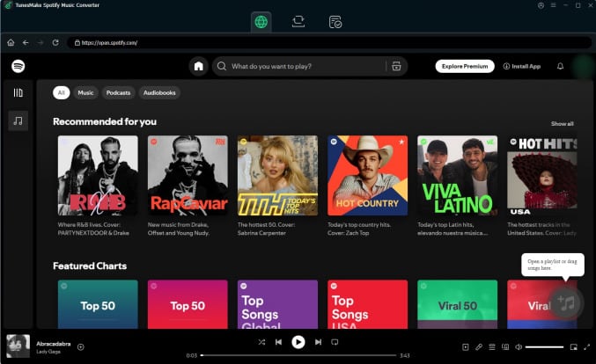The width and height of the screenshot is (596, 364).
Task: Open the Converted history tab icon
Action: tap(335, 22)
